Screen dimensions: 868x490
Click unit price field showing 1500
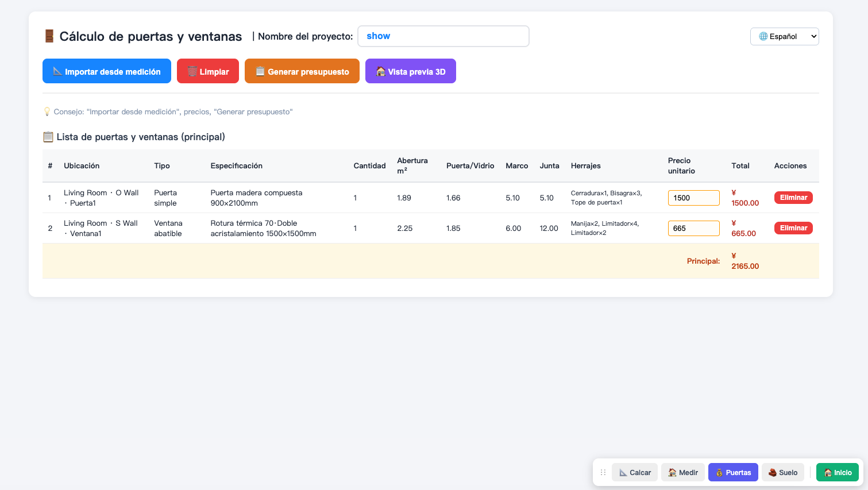click(694, 198)
